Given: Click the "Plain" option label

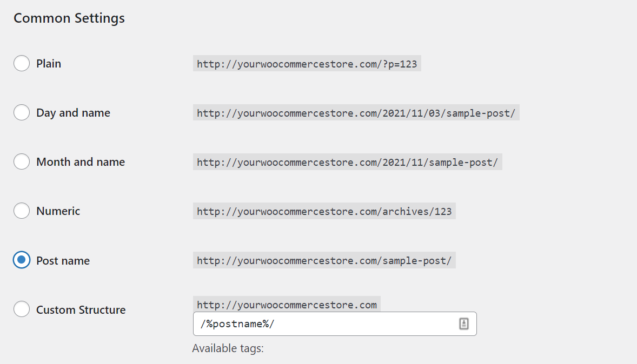Looking at the screenshot, I should click(x=49, y=64).
